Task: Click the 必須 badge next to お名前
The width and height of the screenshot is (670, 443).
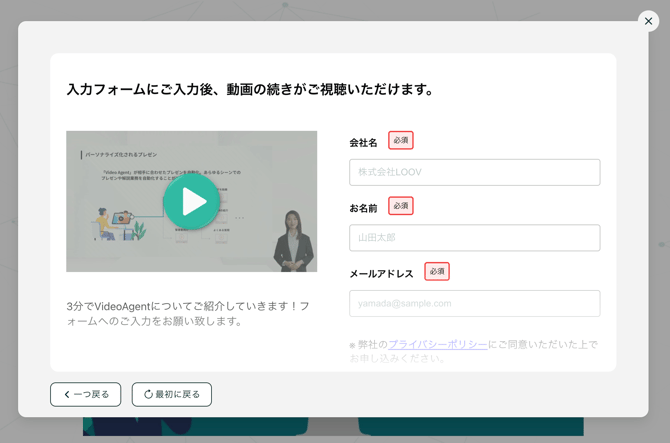Action: (x=401, y=205)
